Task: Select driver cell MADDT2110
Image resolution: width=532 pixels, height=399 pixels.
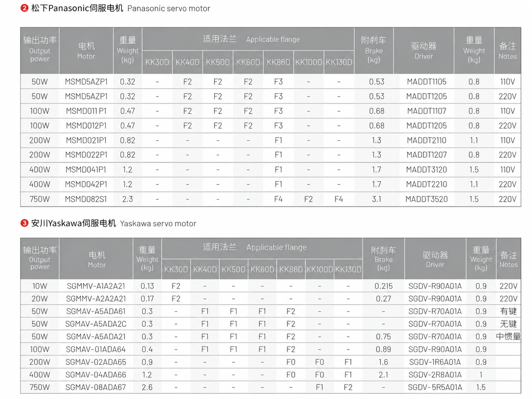Action: (x=427, y=140)
